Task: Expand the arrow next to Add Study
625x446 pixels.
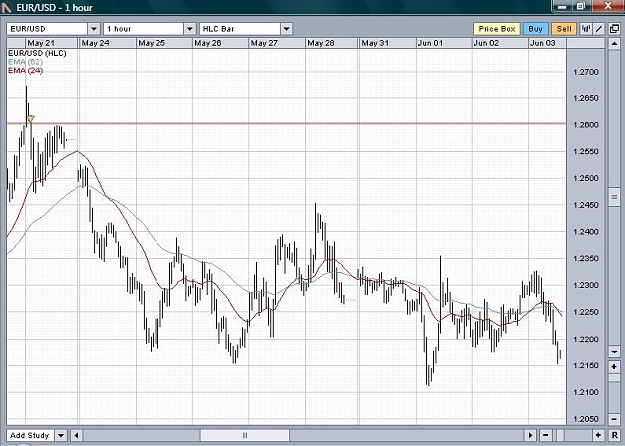Action: tap(61, 435)
